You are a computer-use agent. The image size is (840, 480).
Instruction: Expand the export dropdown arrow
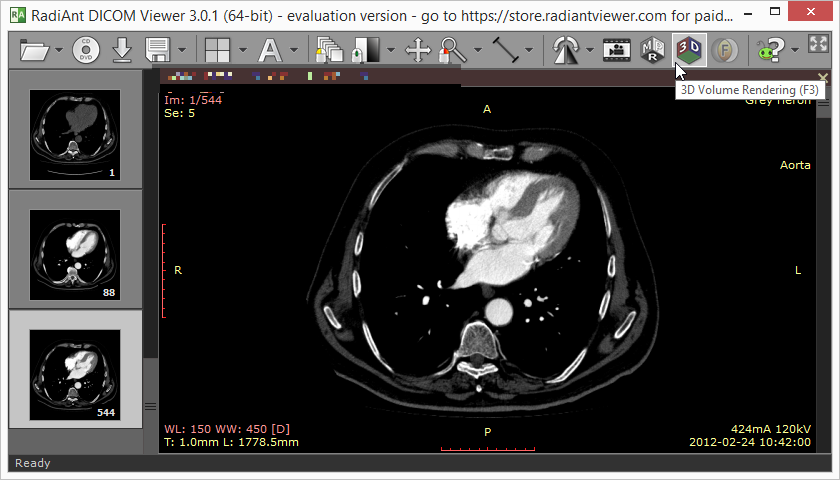182,50
